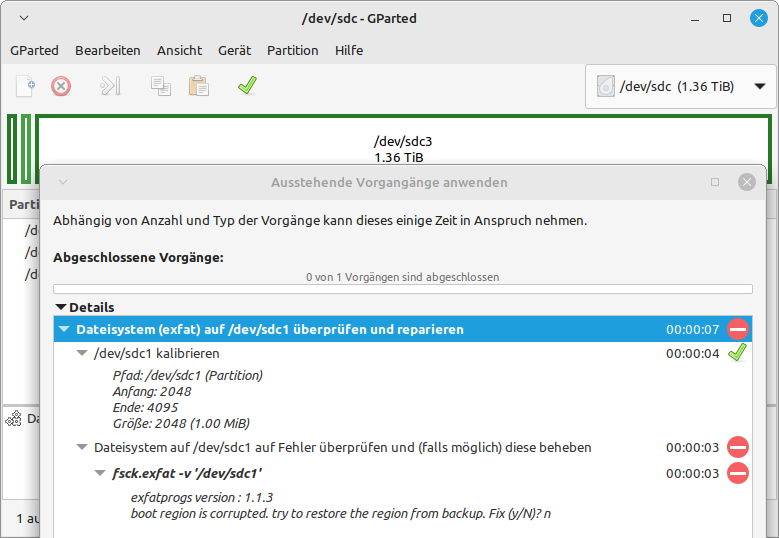Open the Hilfe menu
The width and height of the screenshot is (779, 538).
tap(349, 51)
